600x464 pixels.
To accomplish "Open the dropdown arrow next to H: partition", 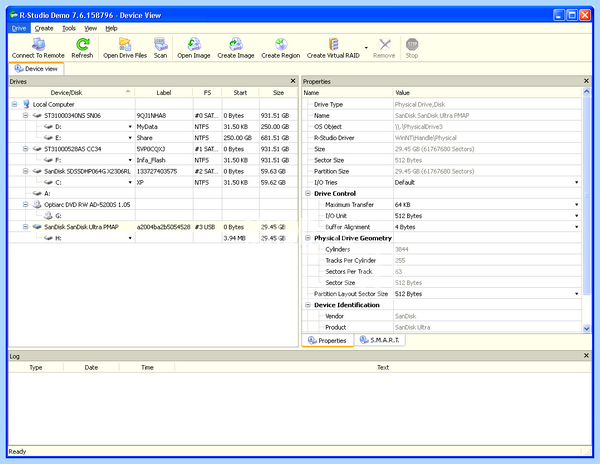I will 130,238.
